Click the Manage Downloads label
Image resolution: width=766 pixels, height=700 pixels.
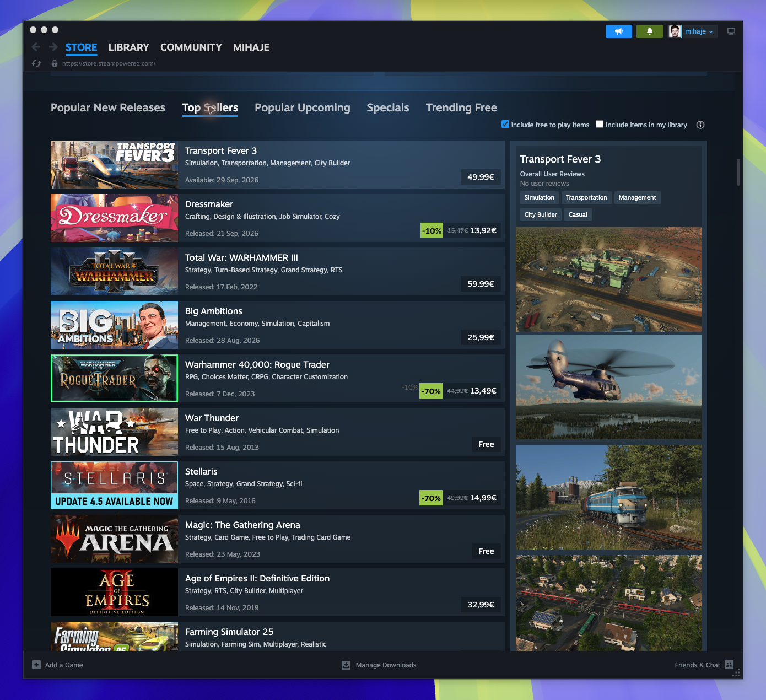pos(386,665)
